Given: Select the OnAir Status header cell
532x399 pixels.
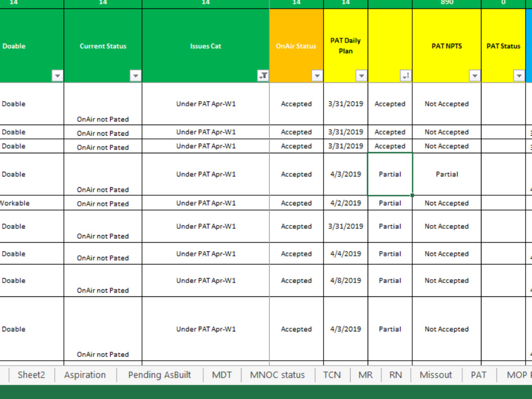Looking at the screenshot, I should (296, 46).
